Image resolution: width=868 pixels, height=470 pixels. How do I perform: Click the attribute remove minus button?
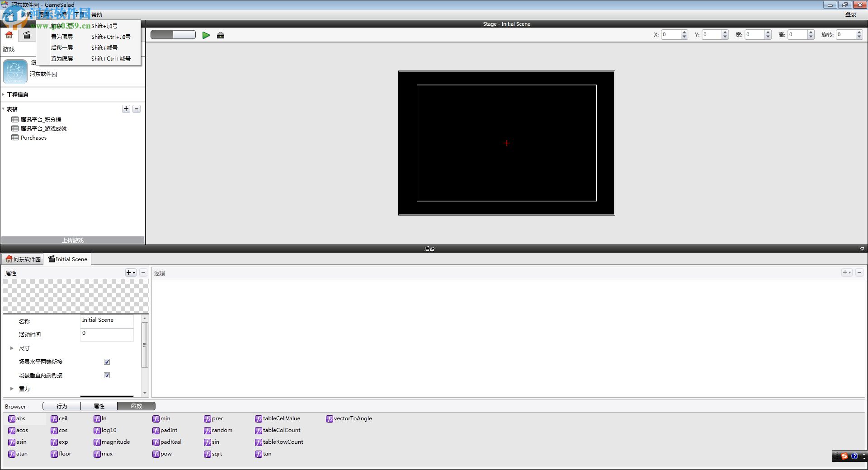pos(143,273)
